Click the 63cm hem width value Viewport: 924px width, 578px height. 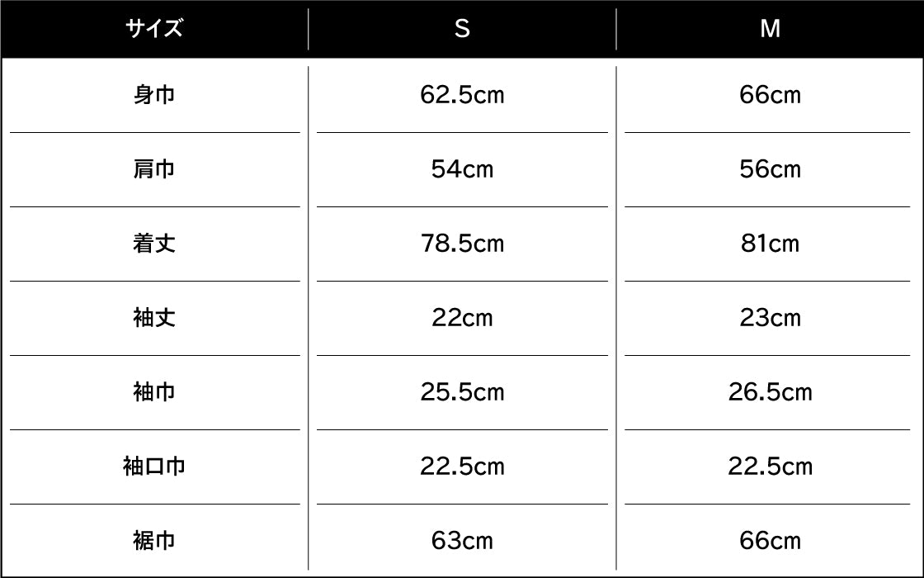click(x=462, y=542)
